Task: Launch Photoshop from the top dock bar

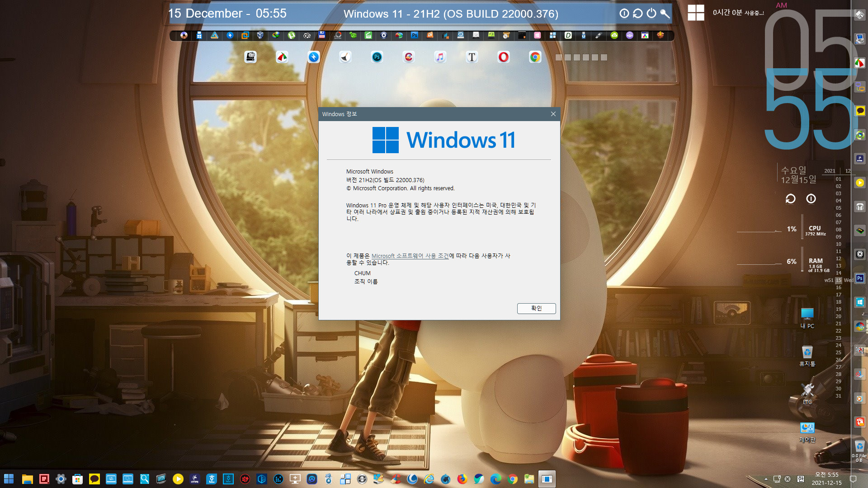Action: [415, 35]
